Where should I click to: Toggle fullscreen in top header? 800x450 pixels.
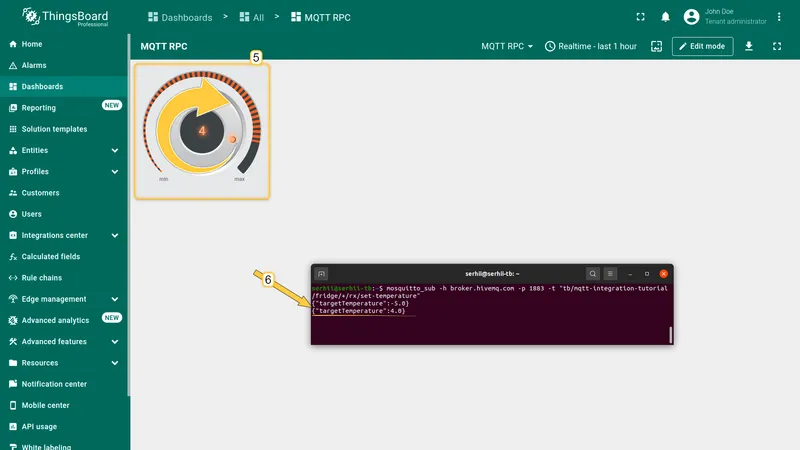point(640,17)
